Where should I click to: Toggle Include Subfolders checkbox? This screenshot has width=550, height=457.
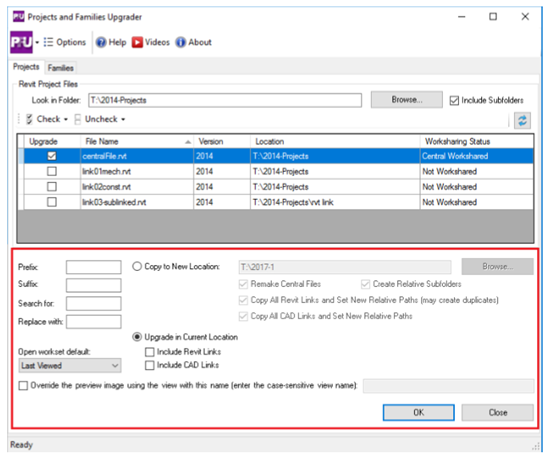point(454,101)
